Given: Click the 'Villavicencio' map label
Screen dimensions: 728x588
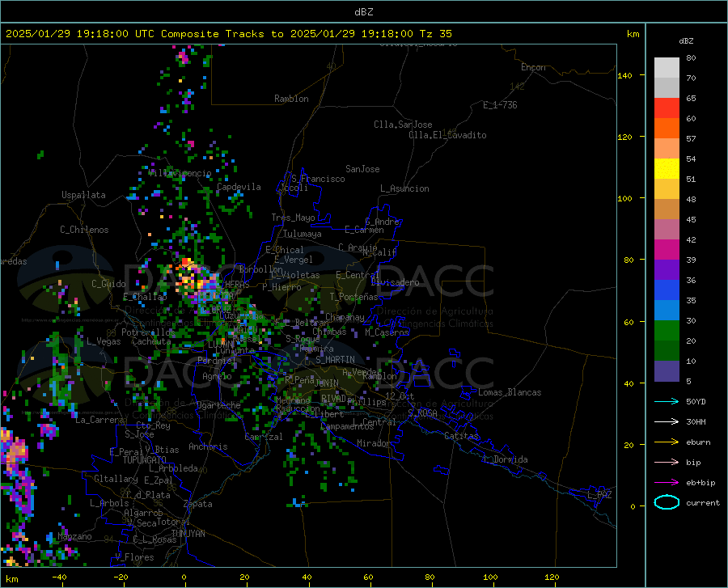Looking at the screenshot, I should pos(180,173).
